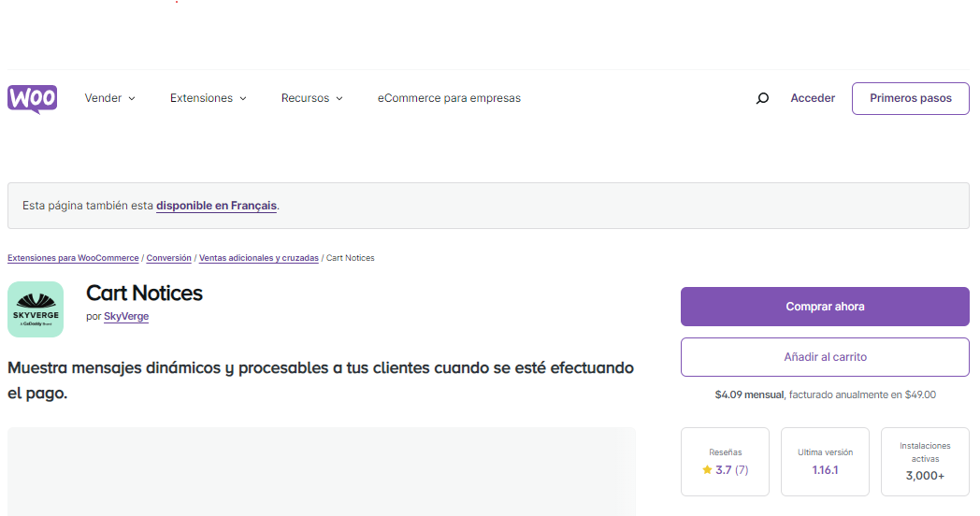Follow the disponible en Français link
The image size is (980, 516).
click(x=216, y=206)
